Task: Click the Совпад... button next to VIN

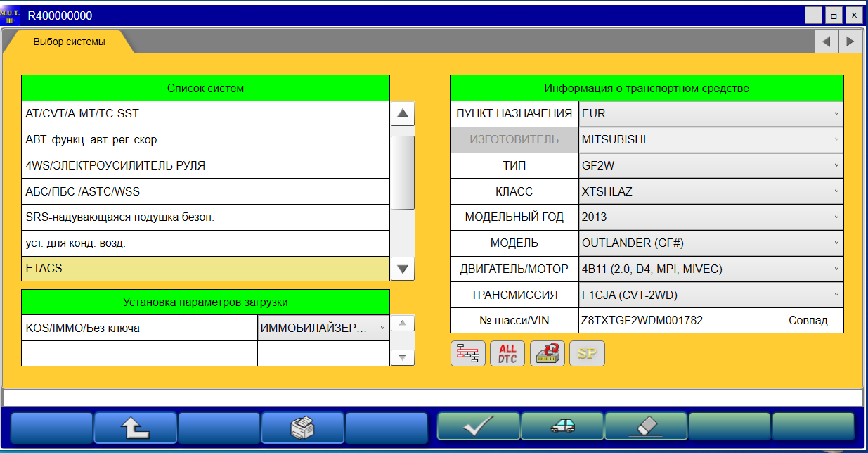Action: (x=813, y=320)
